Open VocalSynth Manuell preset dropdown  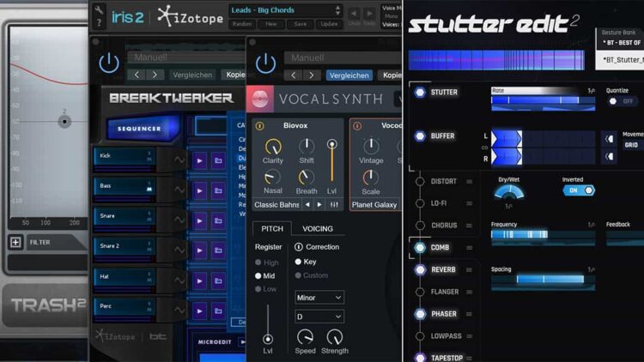343,57
